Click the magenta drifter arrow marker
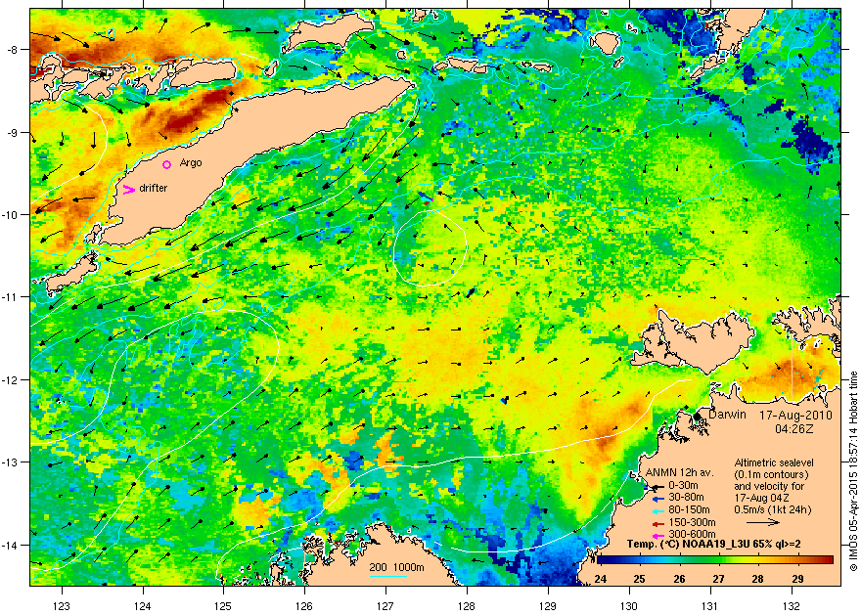The height and width of the screenshot is (616, 861). 128,190
